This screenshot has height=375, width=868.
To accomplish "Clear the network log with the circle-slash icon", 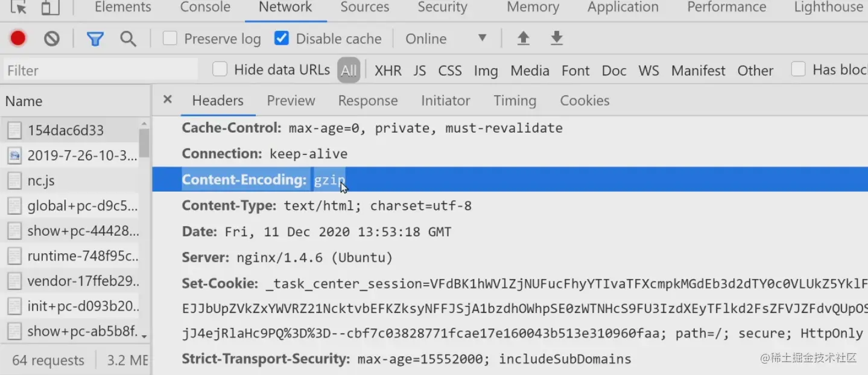I will (x=52, y=39).
